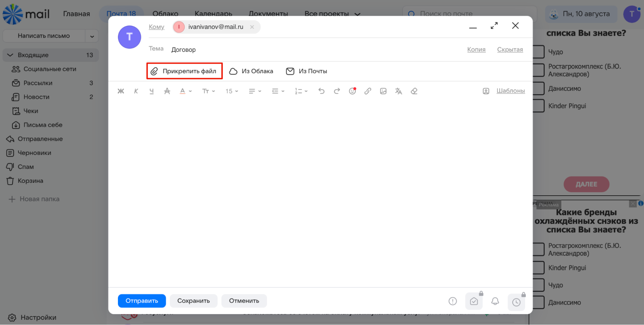
Task: Go to the Черновики folder
Action: pyautogui.click(x=34, y=153)
